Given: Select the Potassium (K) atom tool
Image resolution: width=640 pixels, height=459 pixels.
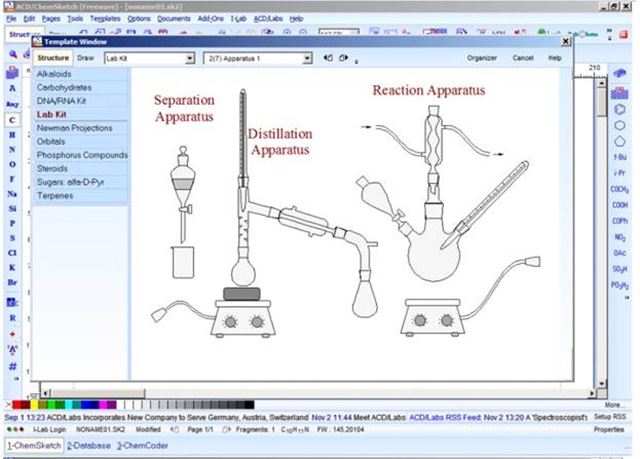Looking at the screenshot, I should [12, 267].
